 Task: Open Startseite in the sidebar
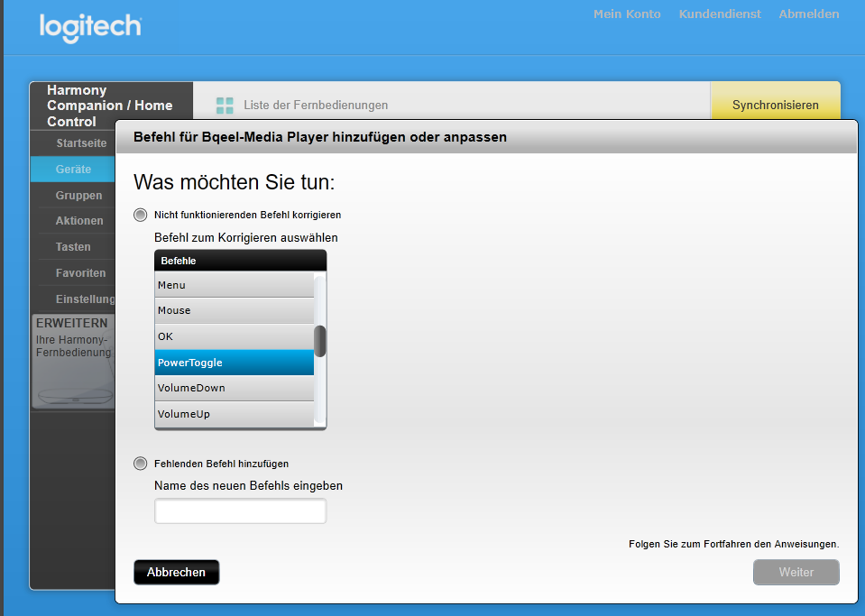pos(73,143)
